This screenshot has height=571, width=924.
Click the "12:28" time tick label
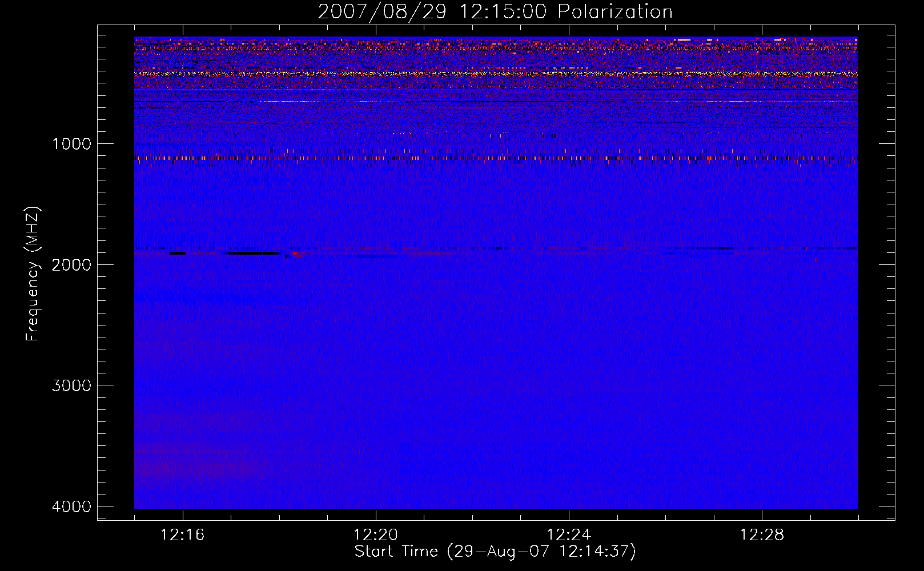(x=762, y=534)
